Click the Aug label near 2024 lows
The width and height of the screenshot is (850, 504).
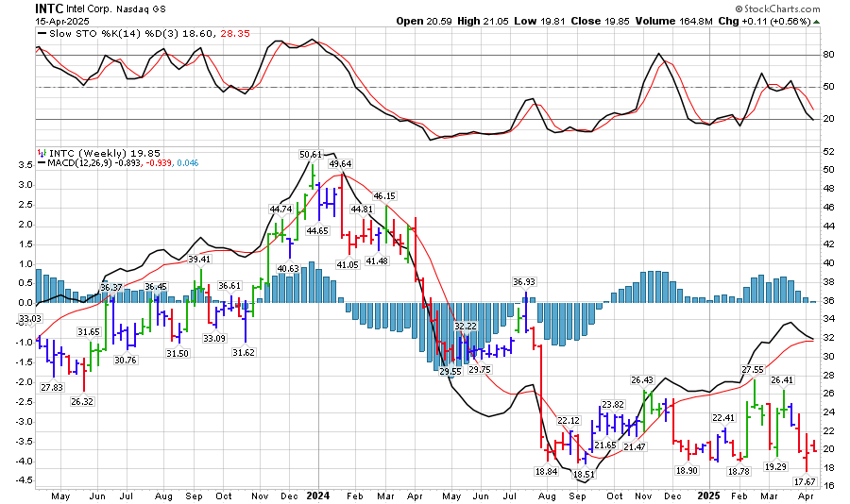click(547, 496)
